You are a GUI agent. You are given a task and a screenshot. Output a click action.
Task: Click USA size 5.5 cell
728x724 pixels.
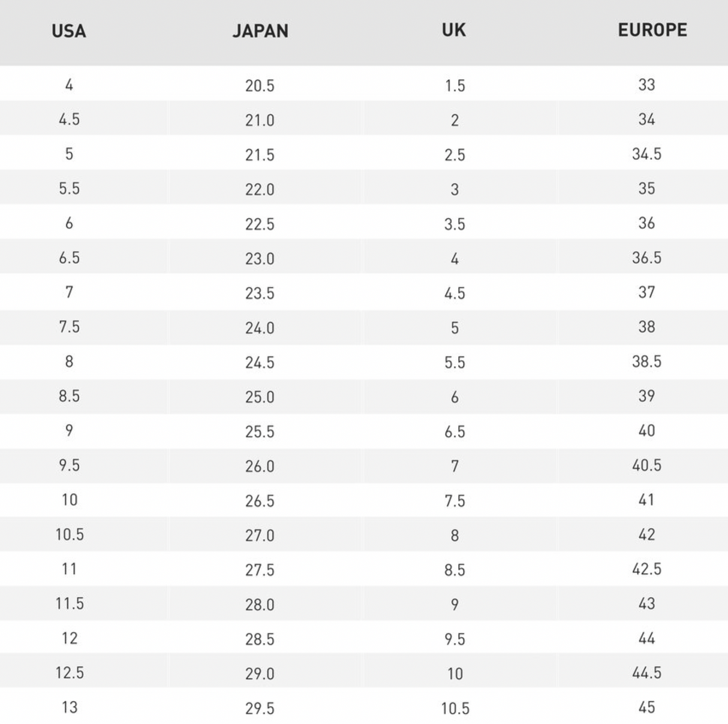69,189
